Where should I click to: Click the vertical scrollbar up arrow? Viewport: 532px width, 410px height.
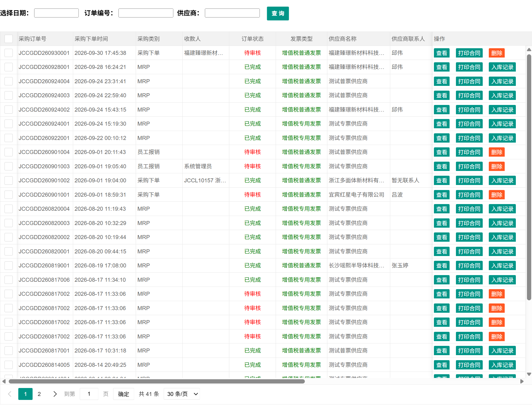(x=529, y=50)
